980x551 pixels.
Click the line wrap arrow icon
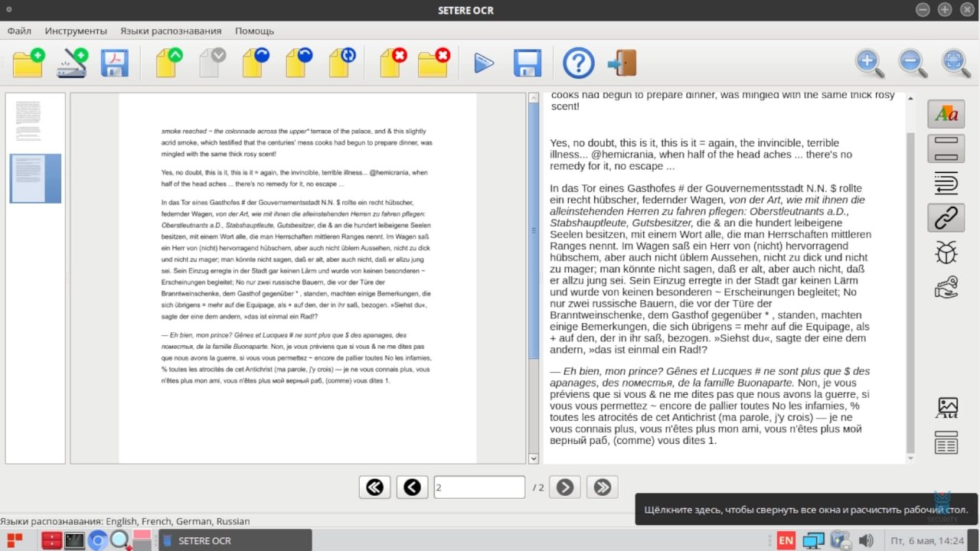[946, 184]
